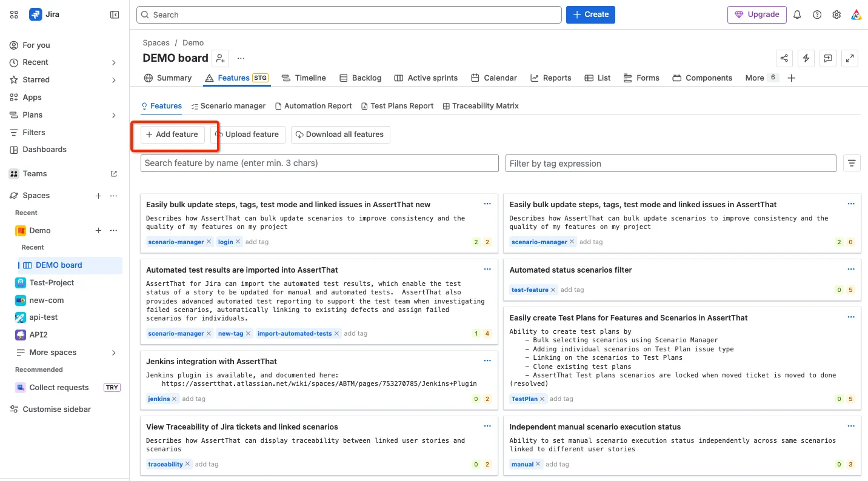
Task: Open the More tabs dropdown
Action: tap(761, 78)
